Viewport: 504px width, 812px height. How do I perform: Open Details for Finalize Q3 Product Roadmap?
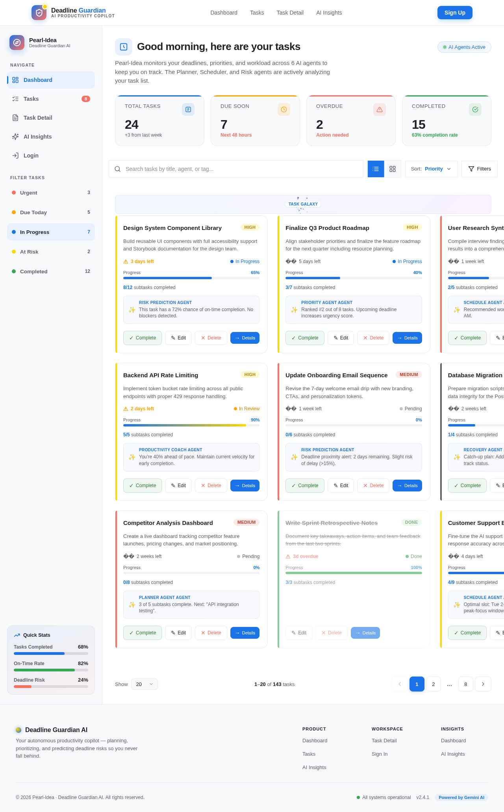click(407, 338)
